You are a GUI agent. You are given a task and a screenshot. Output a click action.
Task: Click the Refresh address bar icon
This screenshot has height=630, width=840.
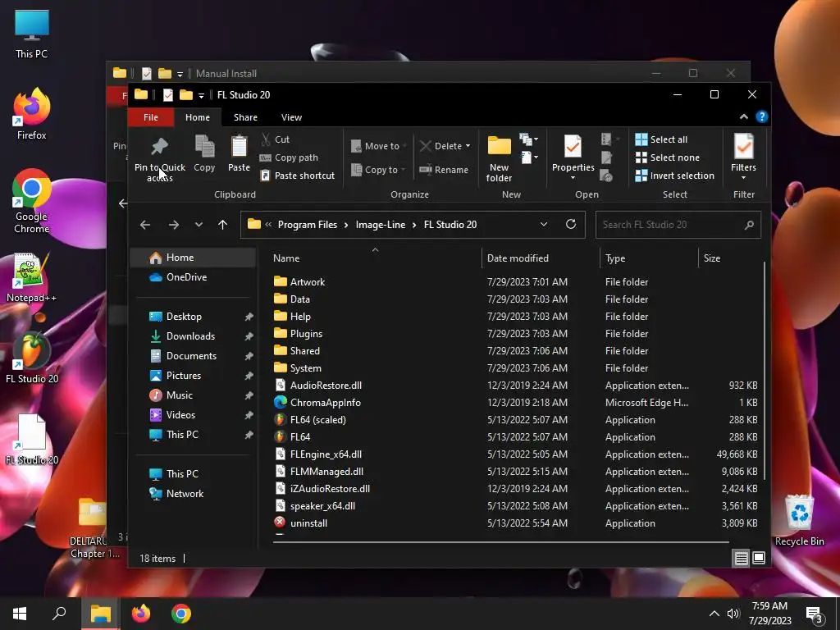571,224
